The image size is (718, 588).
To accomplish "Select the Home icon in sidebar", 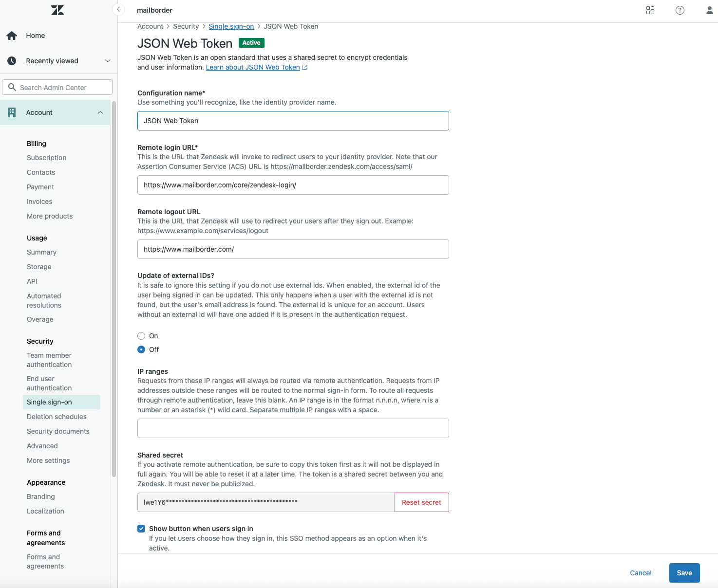I will pyautogui.click(x=12, y=35).
